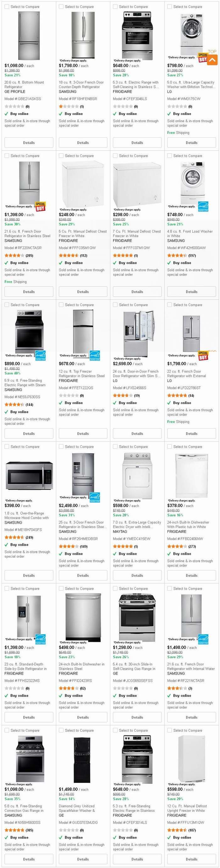This screenshot has height=868, width=220.
Task: Click the Energy Star badge on Frigidaire side-by-side refrigerator
Action: pyautogui.click(x=41, y=639)
